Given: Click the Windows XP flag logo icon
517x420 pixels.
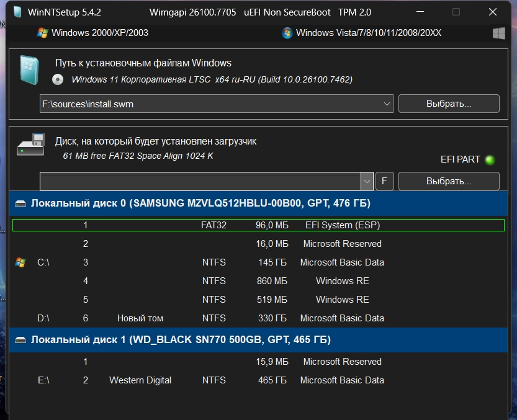Looking at the screenshot, I should tap(43, 33).
